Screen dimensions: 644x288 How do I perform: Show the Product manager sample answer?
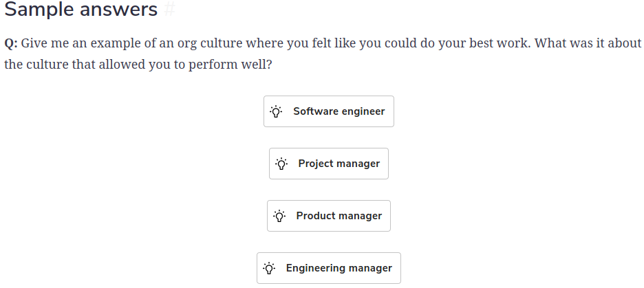[x=329, y=216]
